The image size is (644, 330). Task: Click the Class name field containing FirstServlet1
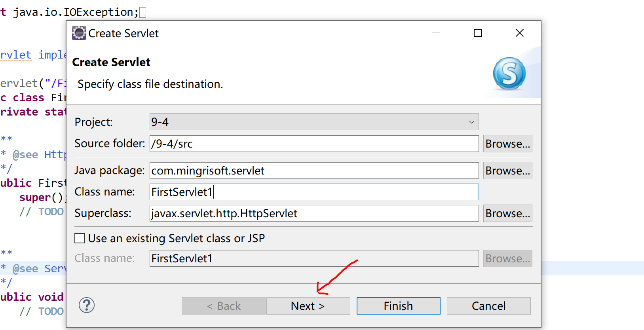point(314,192)
